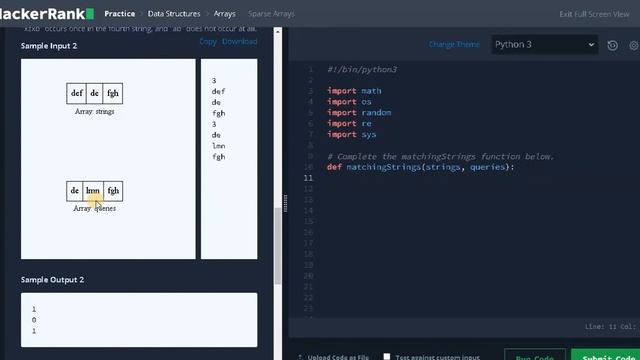The width and height of the screenshot is (640, 360).
Task: Click the 'def matchingStrings' line
Action: (x=420, y=167)
